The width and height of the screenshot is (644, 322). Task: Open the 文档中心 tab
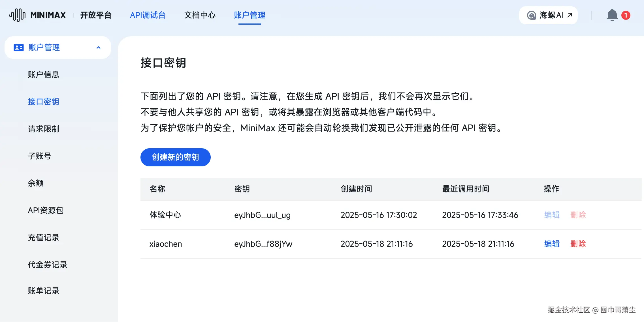tap(200, 15)
